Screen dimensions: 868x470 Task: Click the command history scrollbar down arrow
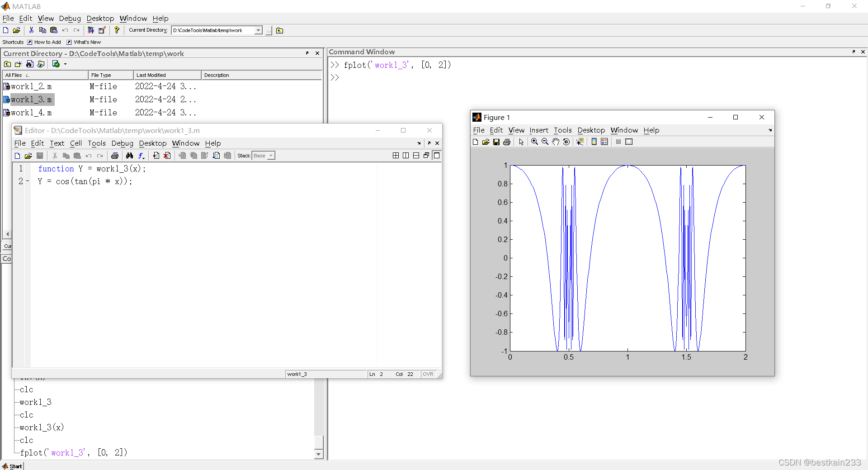tap(319, 454)
